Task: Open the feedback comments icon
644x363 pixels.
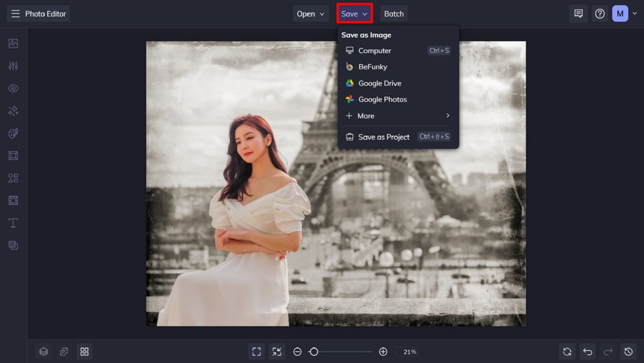Action: (x=579, y=14)
